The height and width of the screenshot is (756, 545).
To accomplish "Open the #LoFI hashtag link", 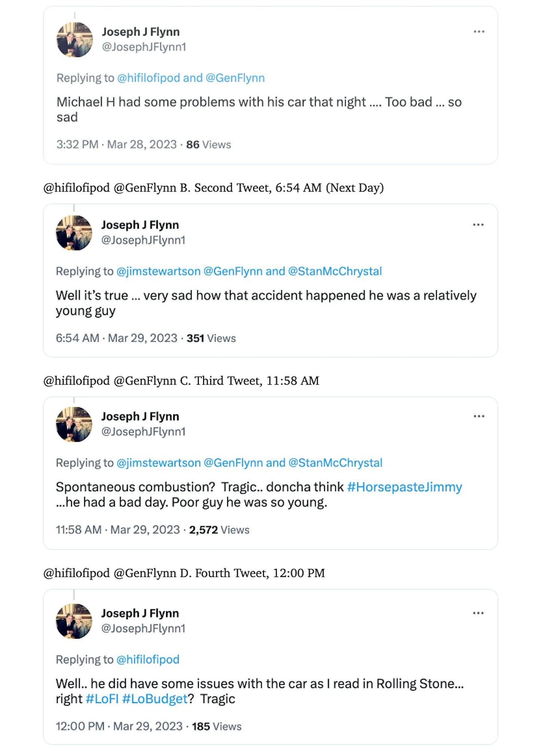I will [102, 699].
